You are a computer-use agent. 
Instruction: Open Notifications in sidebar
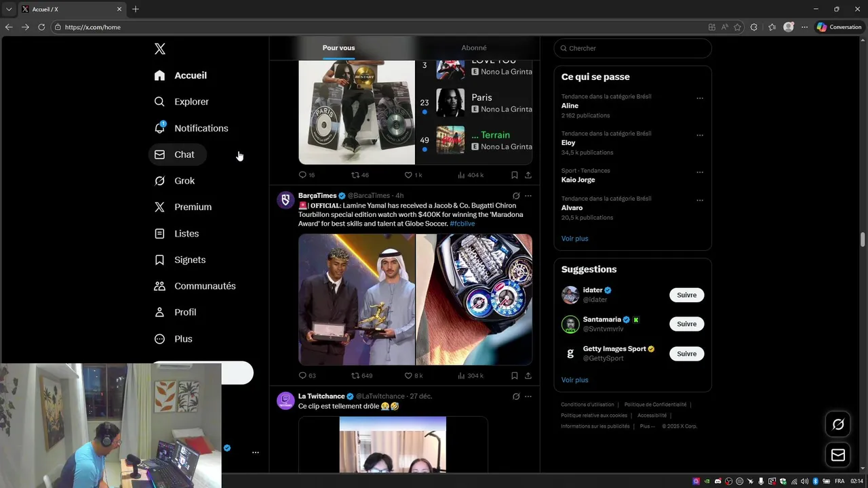191,128
